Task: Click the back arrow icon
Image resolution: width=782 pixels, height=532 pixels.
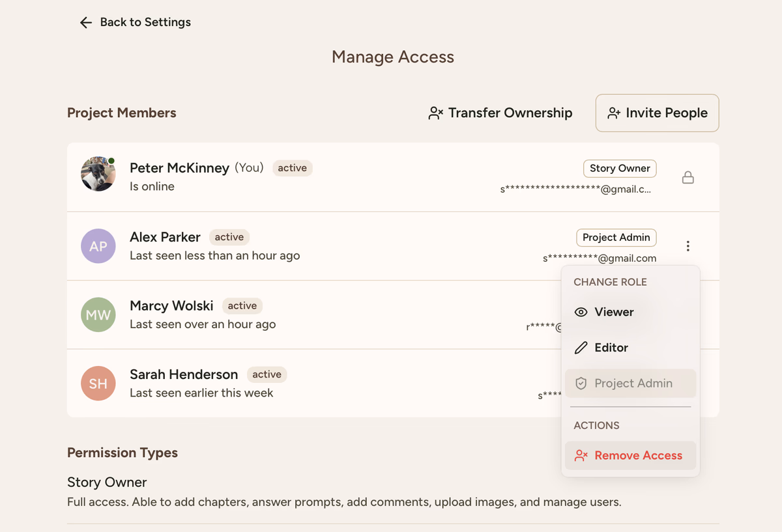Action: click(x=85, y=23)
